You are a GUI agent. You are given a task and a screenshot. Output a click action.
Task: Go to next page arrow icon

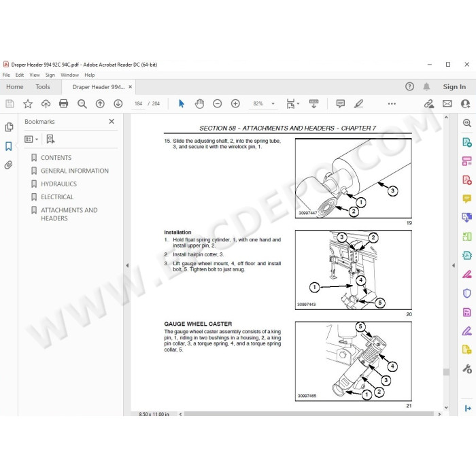pos(118,104)
